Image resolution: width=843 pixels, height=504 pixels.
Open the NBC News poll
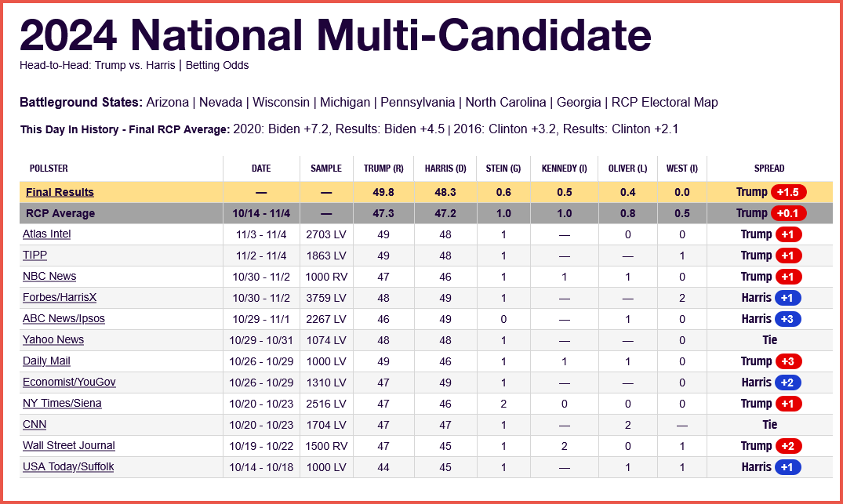coord(49,277)
